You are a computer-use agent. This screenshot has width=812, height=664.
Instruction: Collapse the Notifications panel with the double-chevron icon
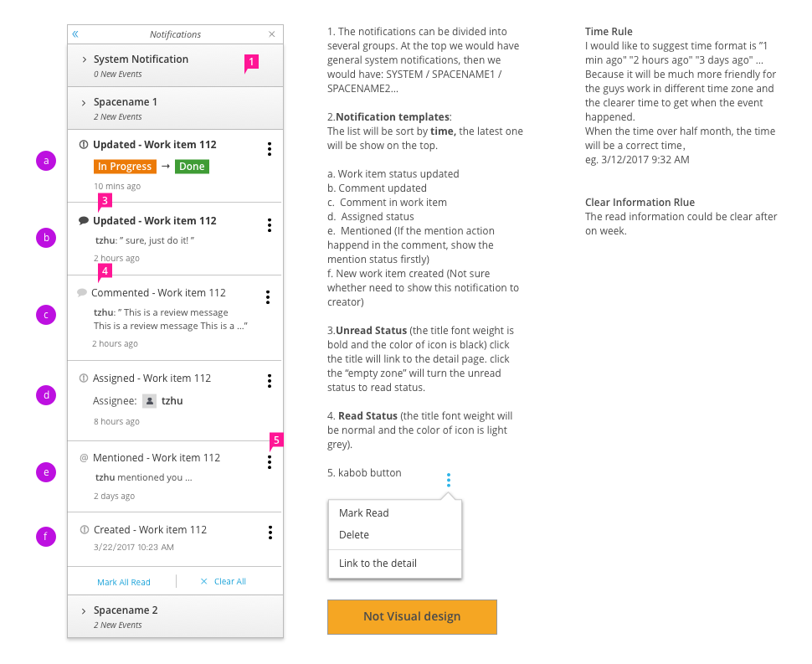[75, 33]
